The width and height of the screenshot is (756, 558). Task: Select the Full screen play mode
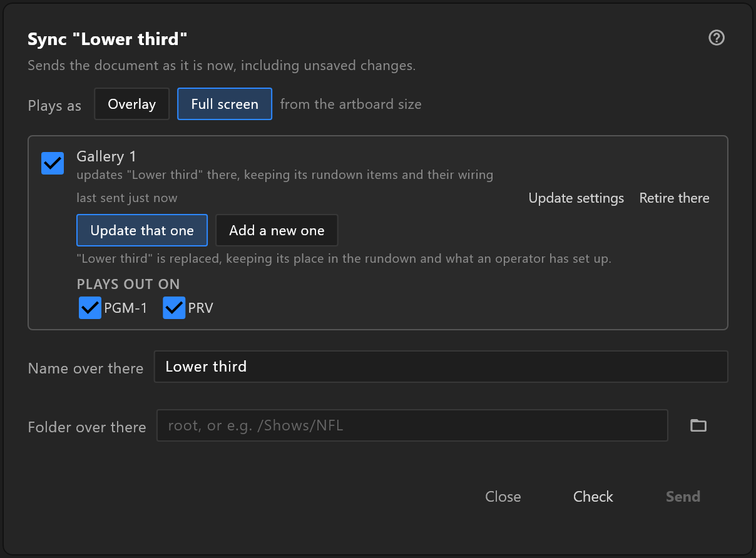[225, 104]
